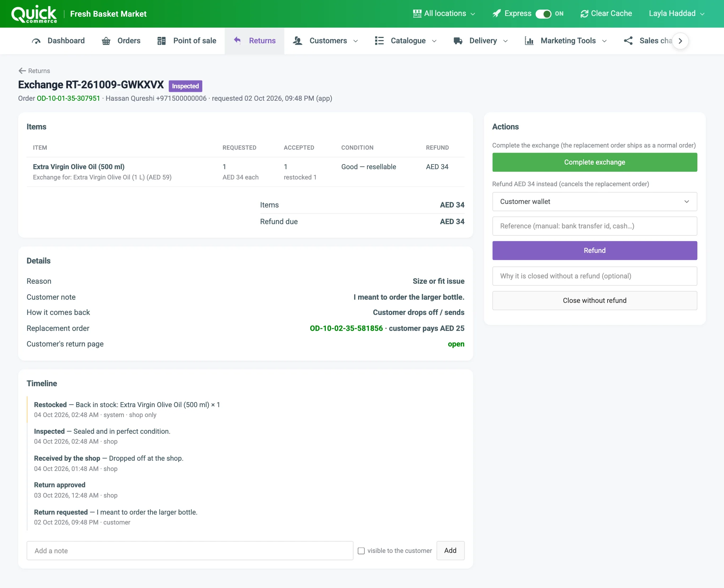Click the Quick commerce logo

click(34, 14)
